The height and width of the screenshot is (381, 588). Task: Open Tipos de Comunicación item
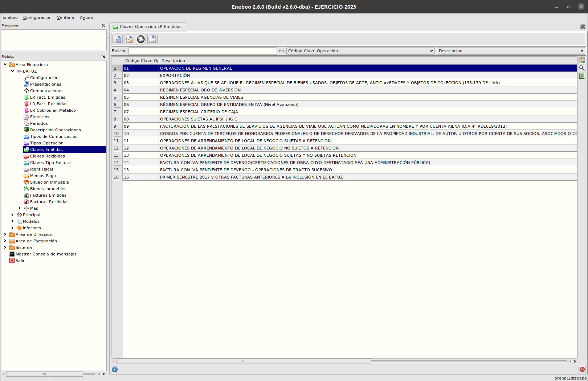tap(50, 136)
